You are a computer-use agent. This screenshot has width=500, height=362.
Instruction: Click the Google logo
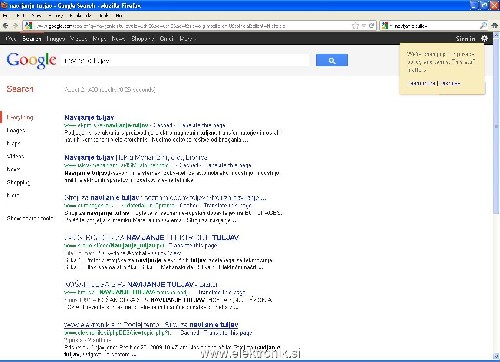pyautogui.click(x=31, y=60)
